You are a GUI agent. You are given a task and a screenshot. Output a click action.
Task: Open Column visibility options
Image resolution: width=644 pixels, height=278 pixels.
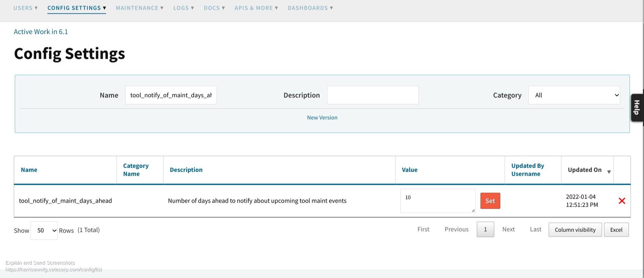575,230
